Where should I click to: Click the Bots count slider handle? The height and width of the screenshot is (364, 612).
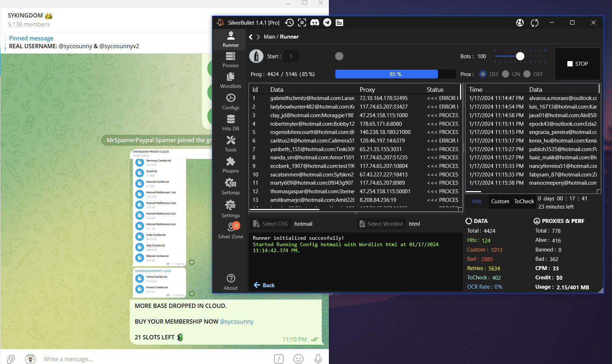click(520, 56)
